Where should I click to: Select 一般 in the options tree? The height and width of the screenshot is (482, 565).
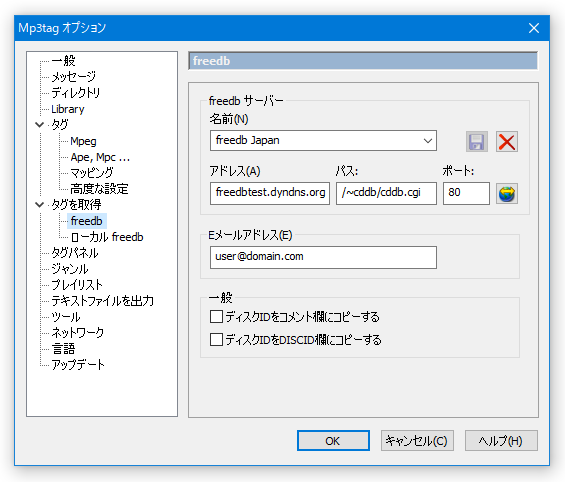pyautogui.click(x=63, y=61)
